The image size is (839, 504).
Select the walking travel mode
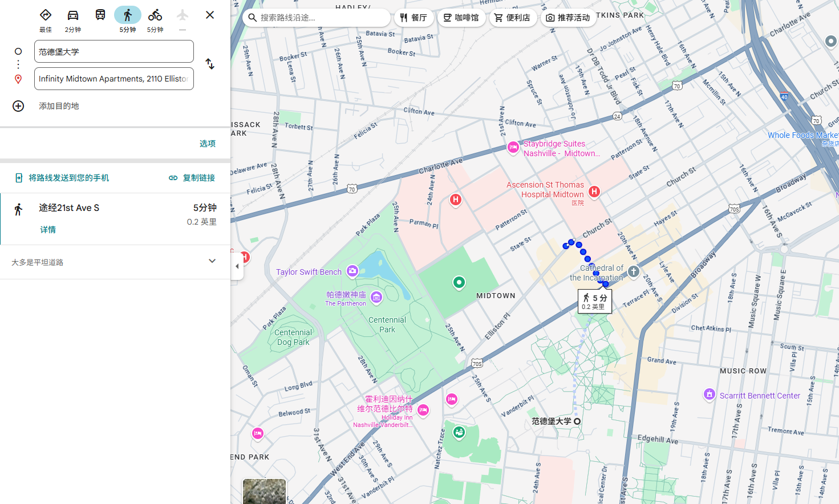[128, 15]
